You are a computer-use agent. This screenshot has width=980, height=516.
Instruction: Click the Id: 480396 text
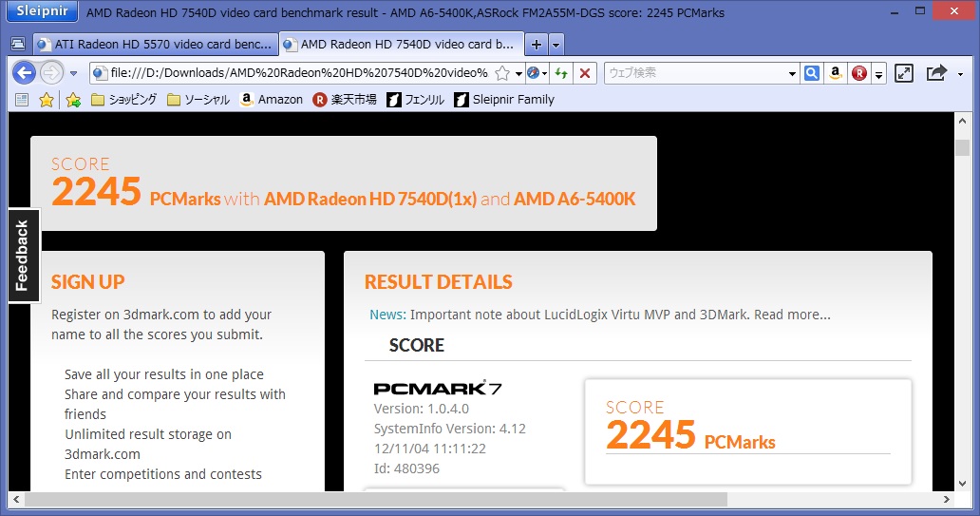(x=406, y=468)
